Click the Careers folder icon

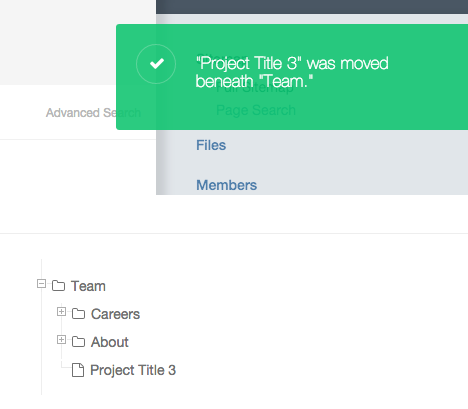pyautogui.click(x=78, y=314)
